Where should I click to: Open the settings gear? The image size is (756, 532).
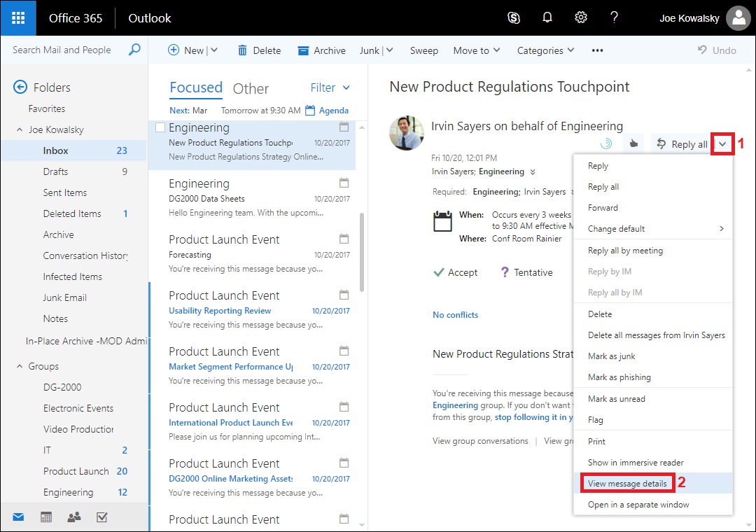[x=580, y=17]
